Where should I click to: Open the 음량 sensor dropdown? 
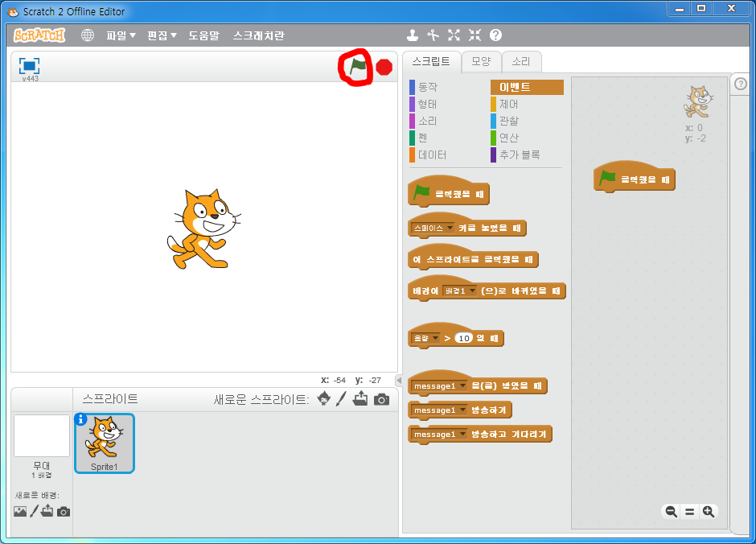click(425, 338)
